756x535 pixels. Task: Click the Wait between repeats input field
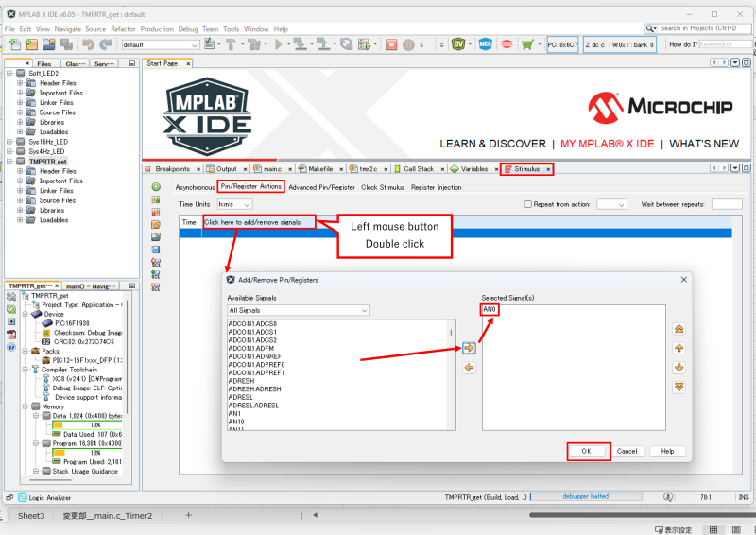pos(726,204)
